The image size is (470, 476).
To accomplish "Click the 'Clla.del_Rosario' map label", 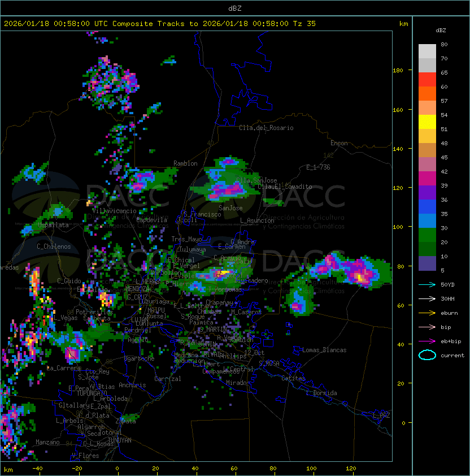I will (x=266, y=128).
